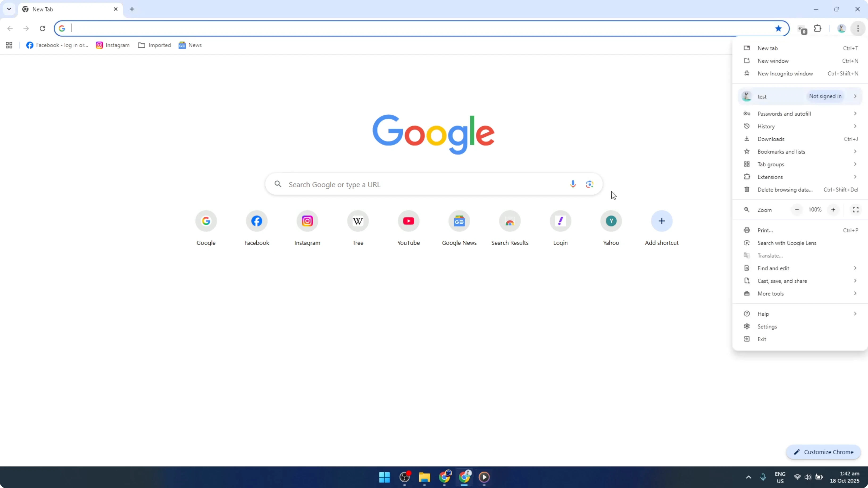Choose Exit from the Chrome menu
The height and width of the screenshot is (488, 868).
click(x=800, y=339)
